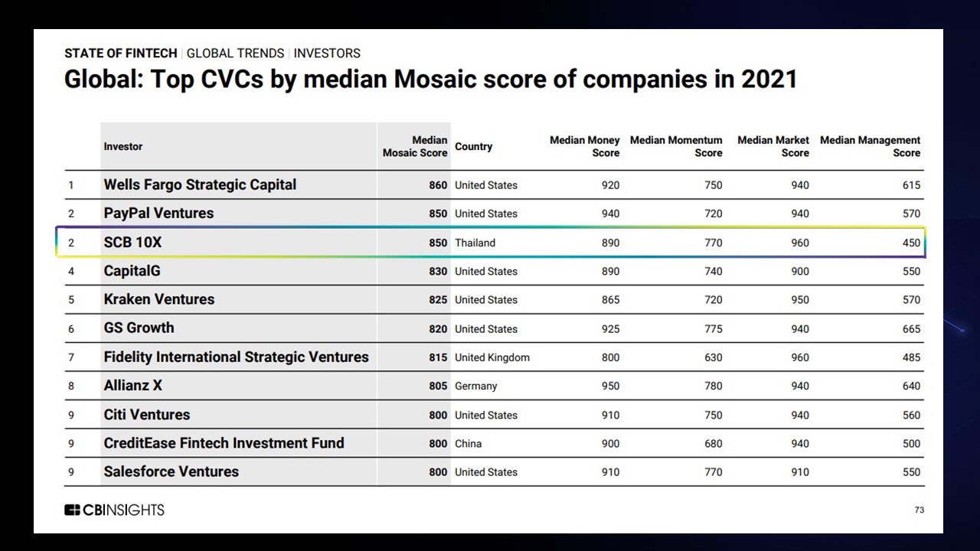Click the slide title about Top CVCs
Viewport: 980px width, 551px height.
pos(430,79)
